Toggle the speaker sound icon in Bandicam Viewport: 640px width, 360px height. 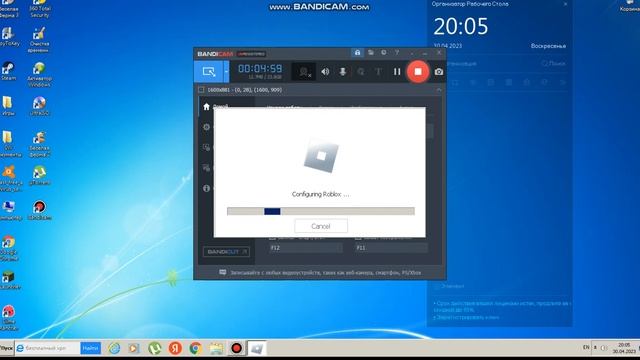click(325, 72)
